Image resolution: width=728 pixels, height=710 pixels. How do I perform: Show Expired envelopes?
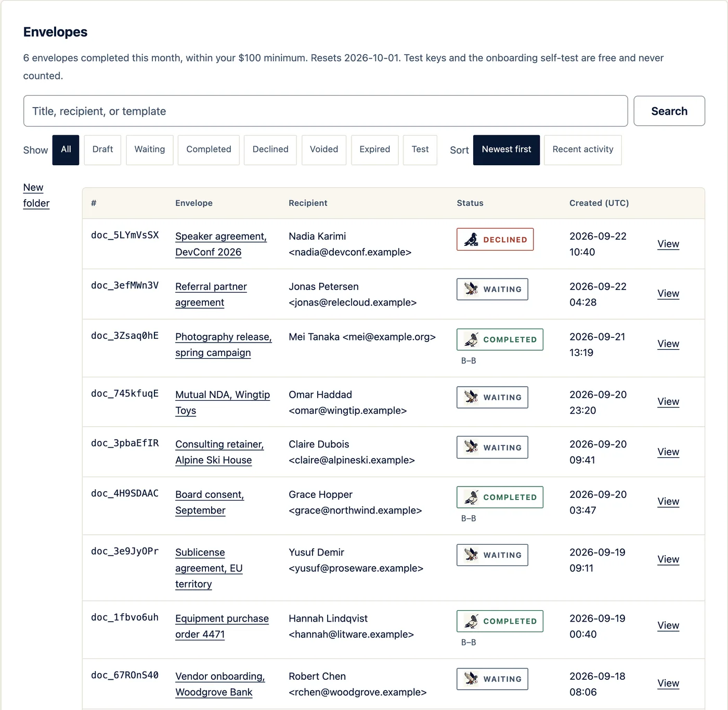[x=375, y=150]
